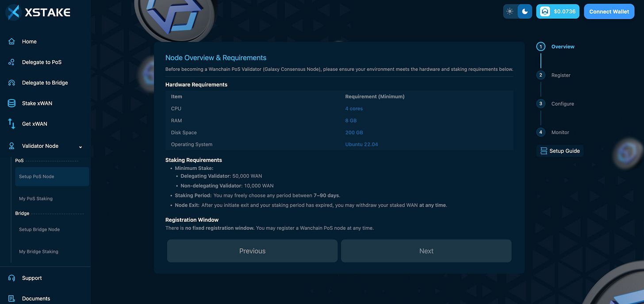
Task: Click the step 1 circle marker
Action: (540, 46)
